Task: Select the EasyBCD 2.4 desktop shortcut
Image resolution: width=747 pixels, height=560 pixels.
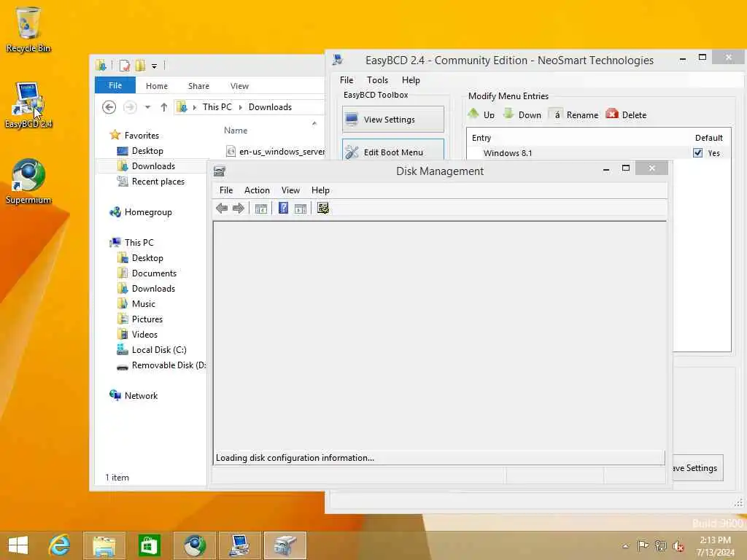Action: (x=28, y=105)
